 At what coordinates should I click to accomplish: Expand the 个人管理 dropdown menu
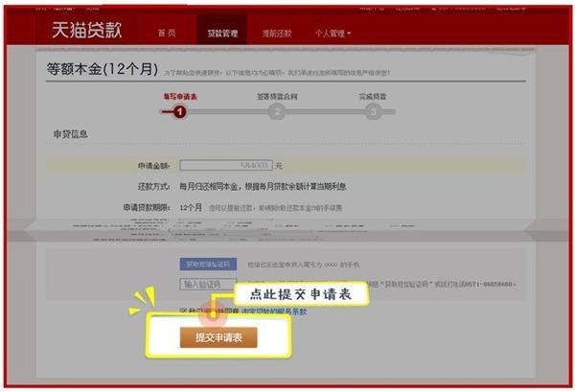click(333, 34)
